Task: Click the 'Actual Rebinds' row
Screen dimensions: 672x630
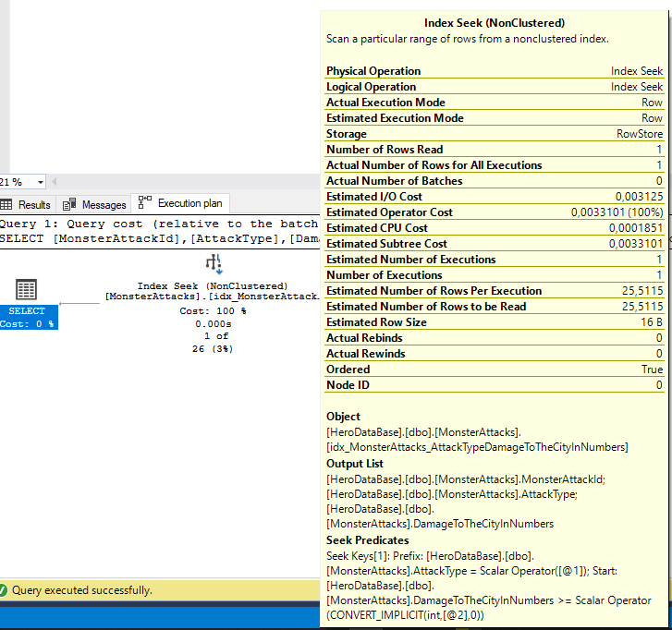Action: (495, 338)
